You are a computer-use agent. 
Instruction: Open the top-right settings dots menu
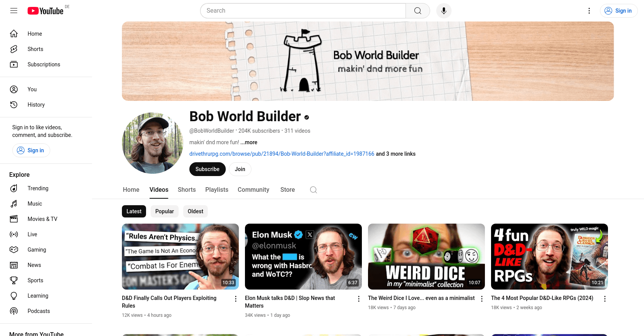(589, 11)
